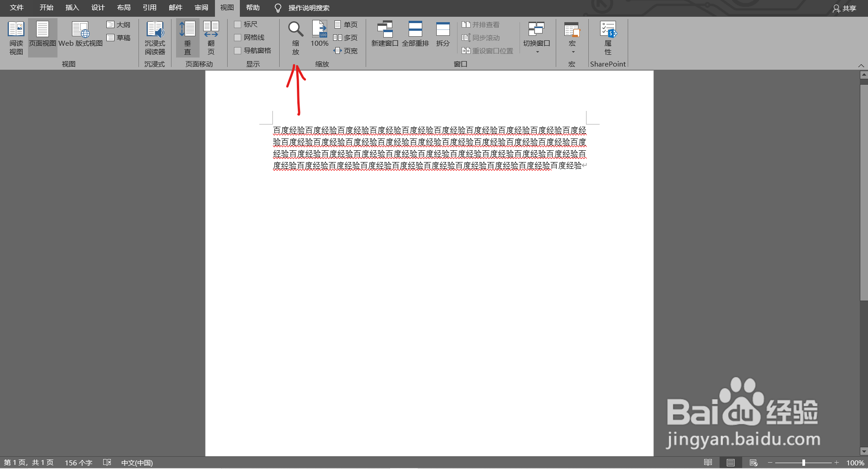The height and width of the screenshot is (469, 868).
Task: Switch to the 布局 tab
Action: point(124,8)
